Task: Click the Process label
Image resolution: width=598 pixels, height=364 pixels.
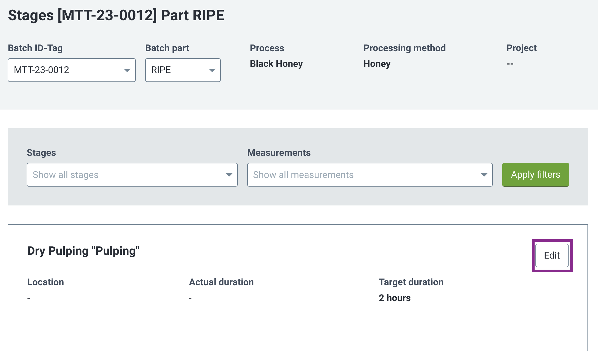Action: tap(267, 48)
